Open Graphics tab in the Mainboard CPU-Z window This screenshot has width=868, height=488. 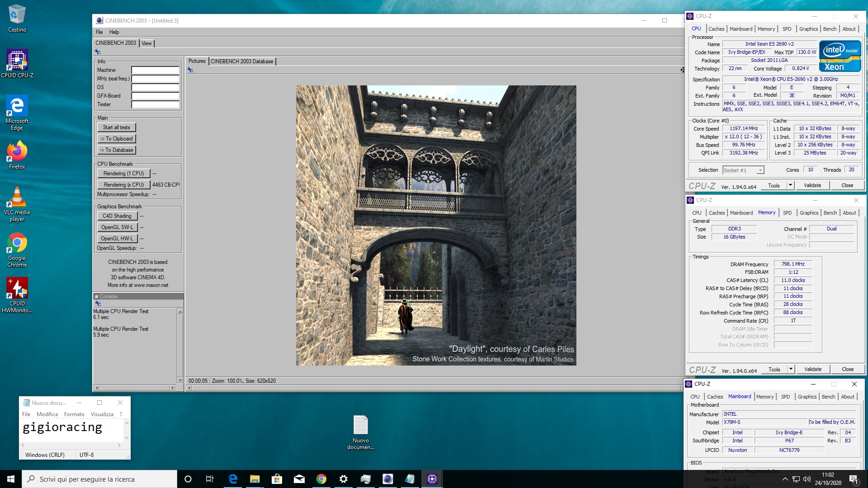[807, 397]
